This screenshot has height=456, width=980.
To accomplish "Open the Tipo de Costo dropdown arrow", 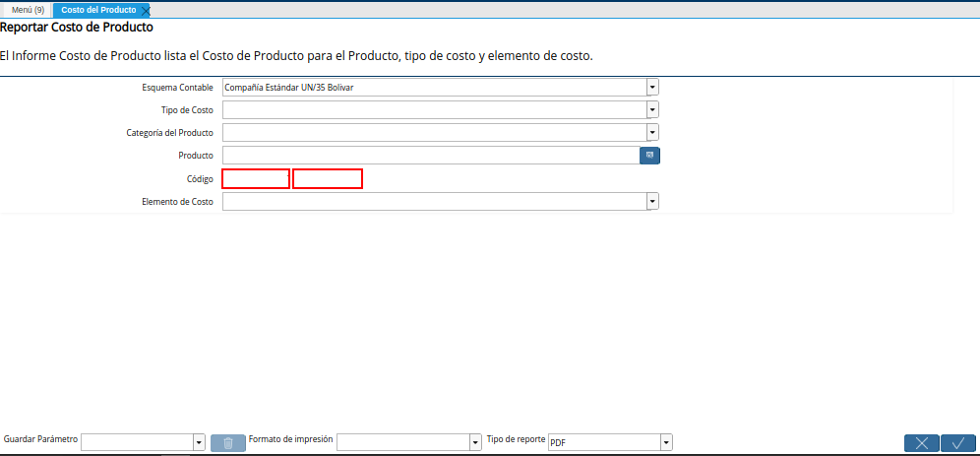I will [x=652, y=110].
